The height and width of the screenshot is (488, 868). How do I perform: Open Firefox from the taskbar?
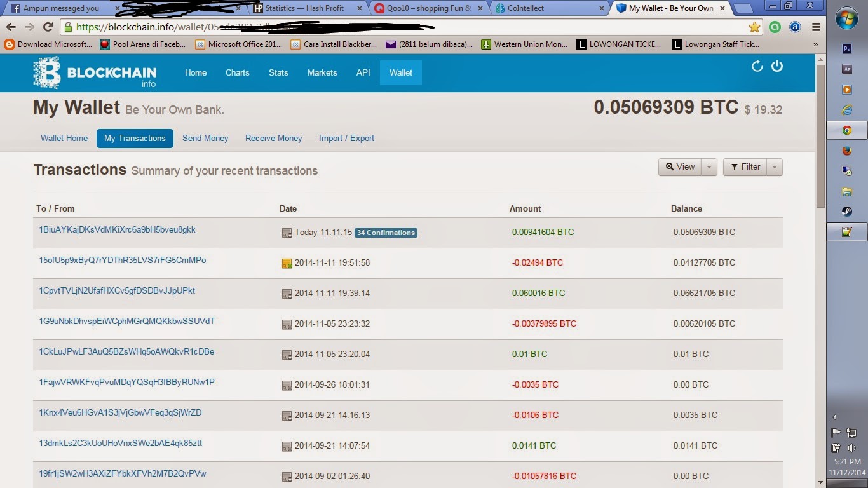pyautogui.click(x=846, y=151)
